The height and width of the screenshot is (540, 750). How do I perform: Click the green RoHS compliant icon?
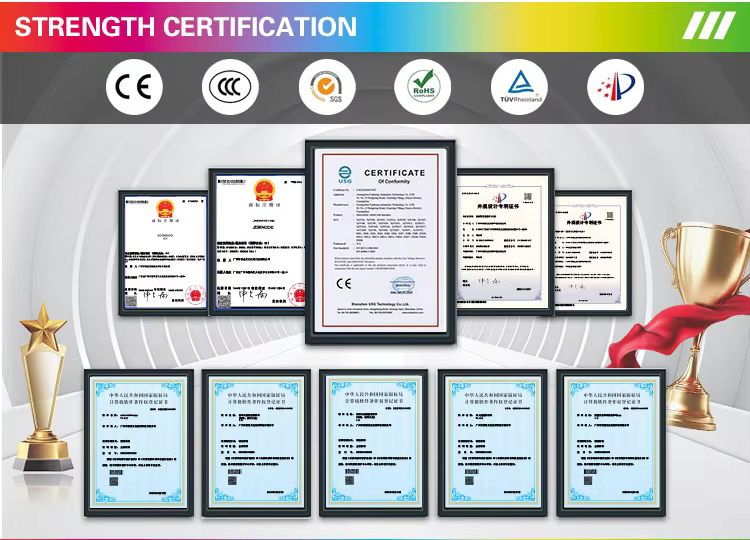(423, 88)
